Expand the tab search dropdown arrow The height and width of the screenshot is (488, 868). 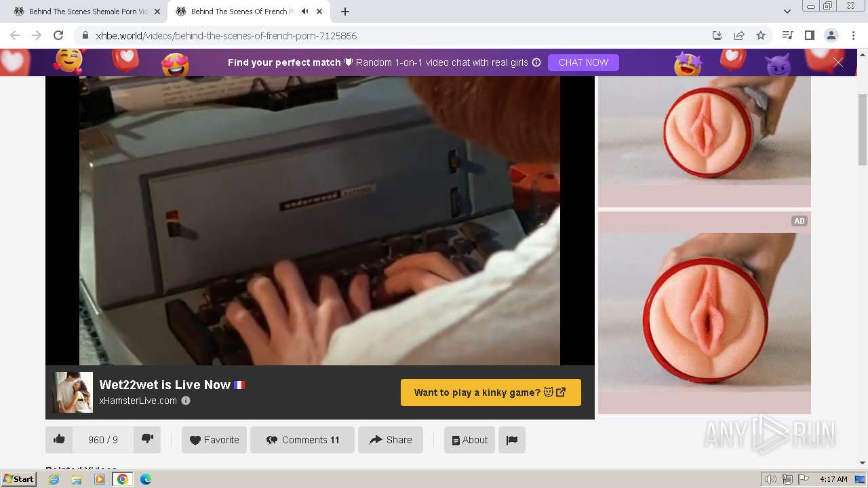tap(787, 12)
